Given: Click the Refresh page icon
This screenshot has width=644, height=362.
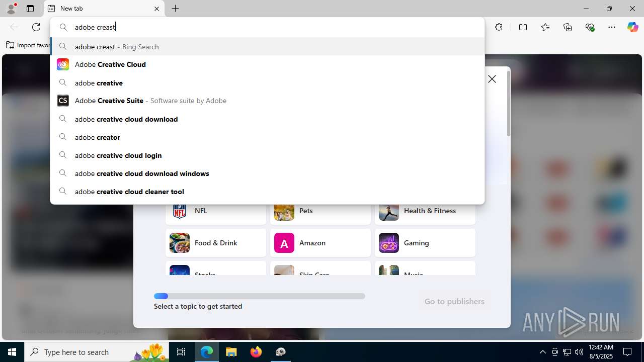Looking at the screenshot, I should (x=36, y=27).
